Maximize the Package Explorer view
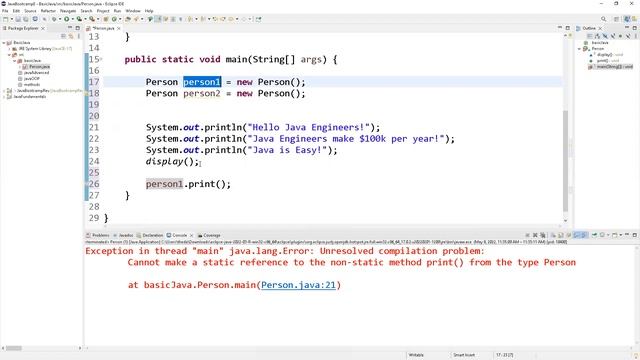The height and width of the screenshot is (360, 640). click(x=78, y=28)
